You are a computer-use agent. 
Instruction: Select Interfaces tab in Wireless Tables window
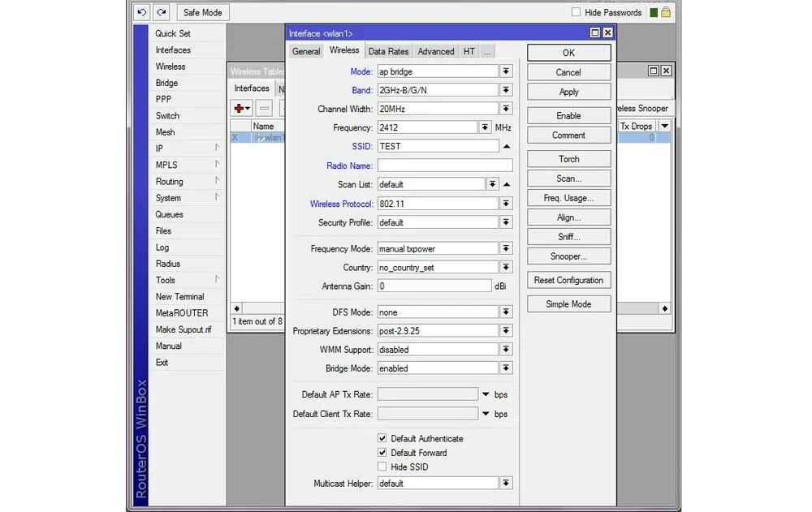click(252, 88)
